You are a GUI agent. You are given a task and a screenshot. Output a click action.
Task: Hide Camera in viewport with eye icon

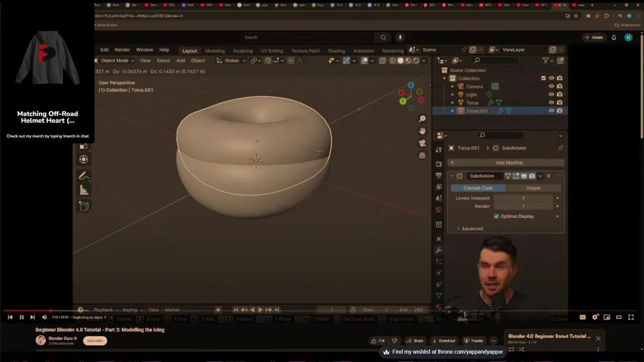tap(551, 86)
